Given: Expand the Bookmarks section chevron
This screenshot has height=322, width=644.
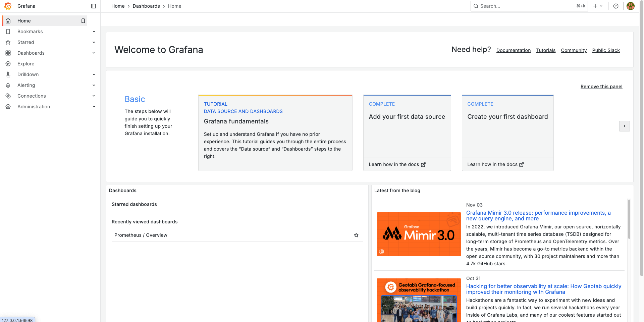Looking at the screenshot, I should coord(94,32).
